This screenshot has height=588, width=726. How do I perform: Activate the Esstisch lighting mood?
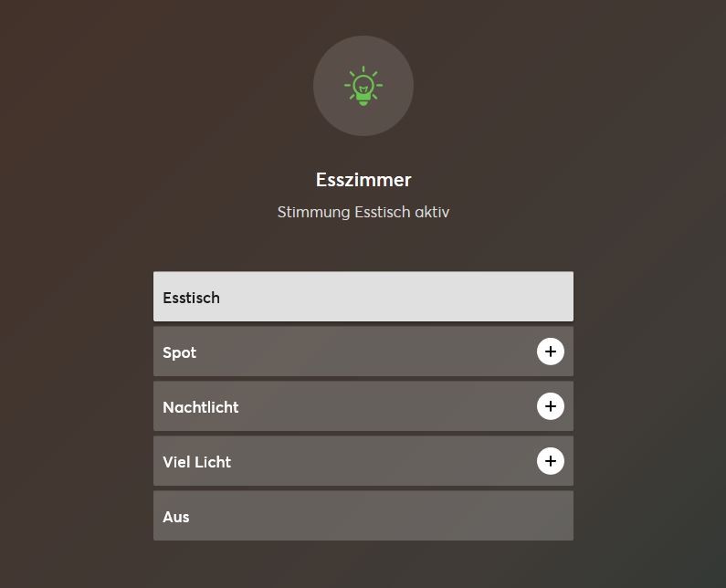pos(363,297)
